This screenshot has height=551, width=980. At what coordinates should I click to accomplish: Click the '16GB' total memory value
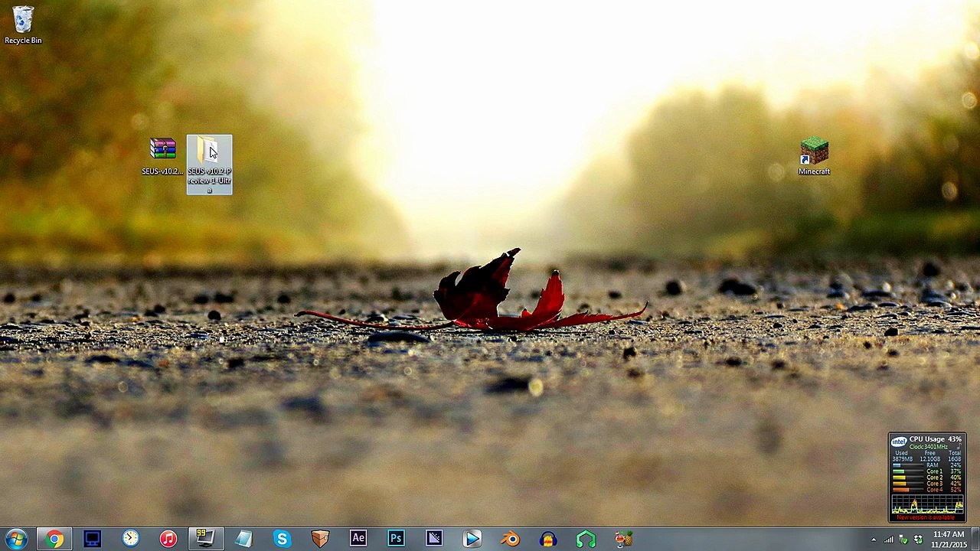click(955, 459)
